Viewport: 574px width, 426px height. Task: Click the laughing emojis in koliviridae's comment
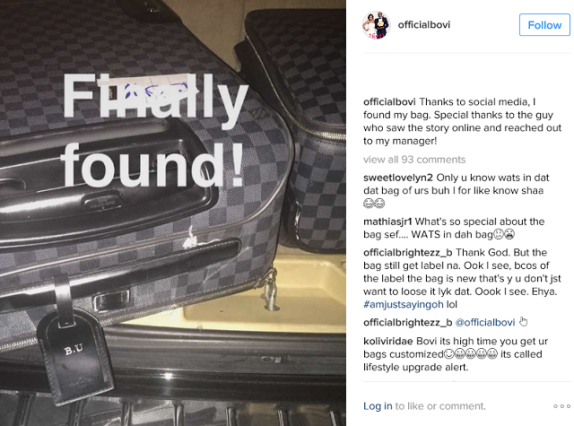click(471, 354)
